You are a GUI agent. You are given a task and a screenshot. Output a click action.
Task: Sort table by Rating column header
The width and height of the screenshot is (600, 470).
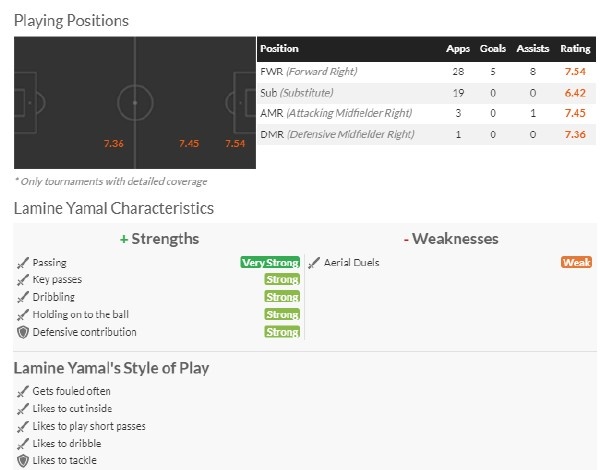(x=574, y=49)
